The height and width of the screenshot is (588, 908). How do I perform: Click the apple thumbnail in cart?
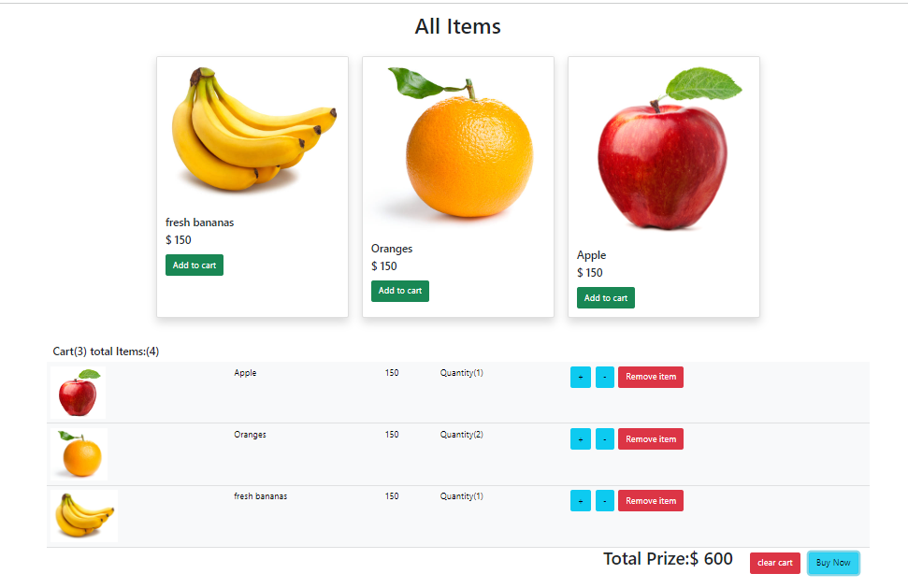click(x=79, y=393)
